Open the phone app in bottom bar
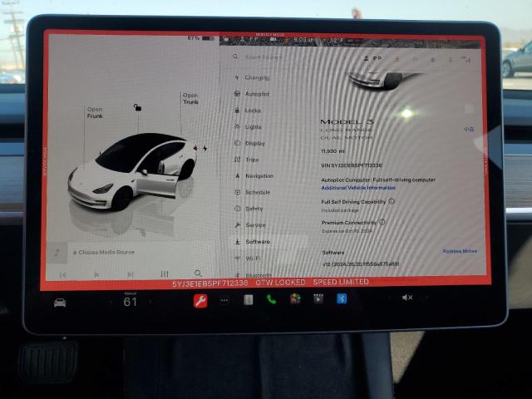Viewport: 532px width, 399px height. (271, 299)
